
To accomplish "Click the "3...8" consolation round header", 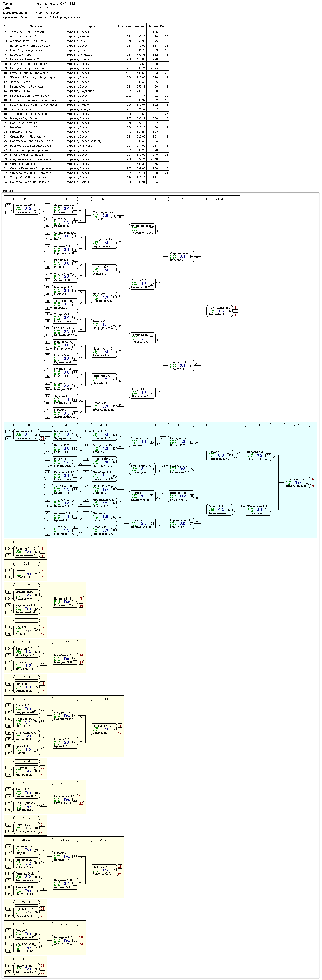I will click(219, 425).
